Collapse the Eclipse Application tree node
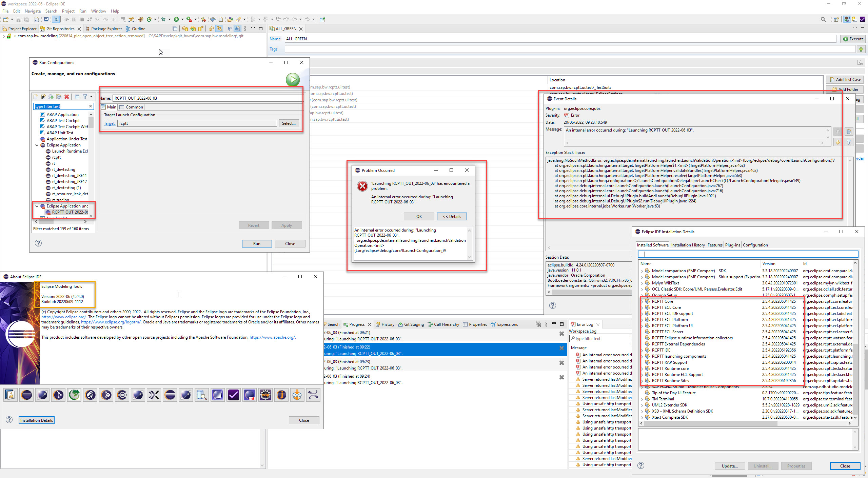868x478 pixels. pos(37,145)
